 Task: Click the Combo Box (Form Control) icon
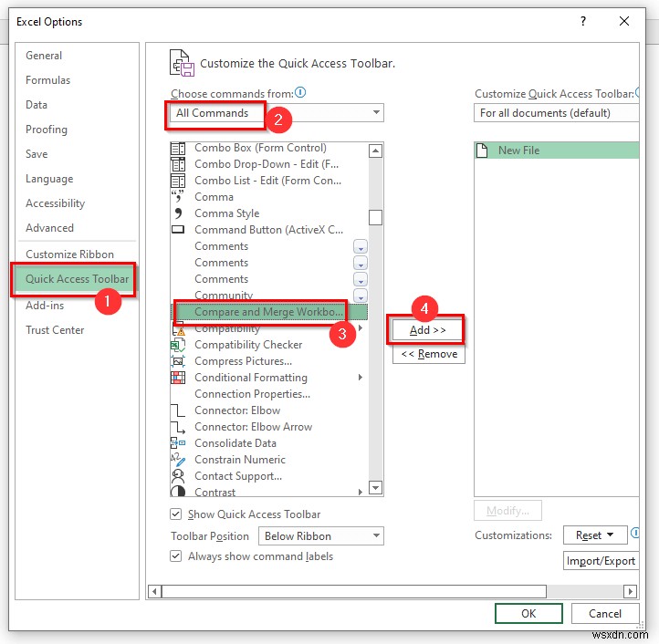(178, 149)
